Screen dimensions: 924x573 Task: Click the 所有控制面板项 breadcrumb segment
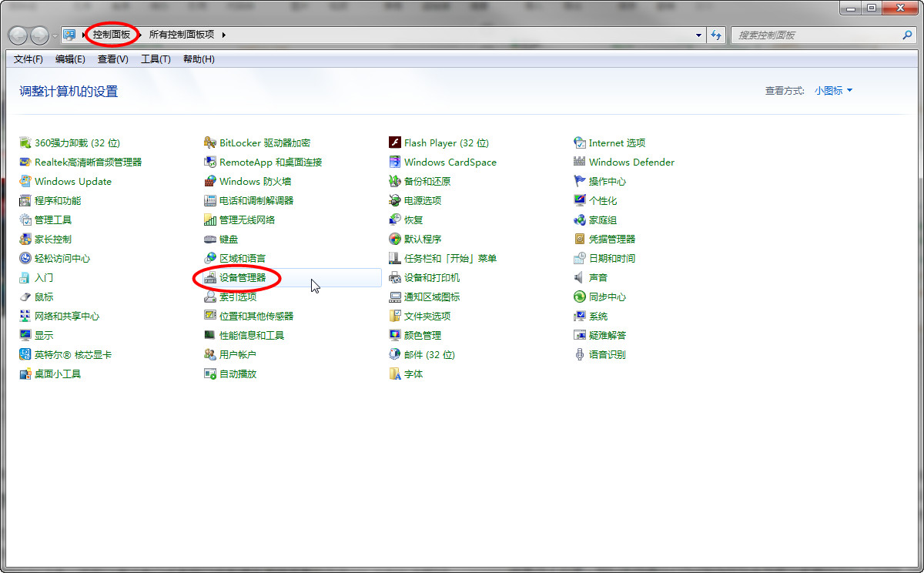point(182,35)
